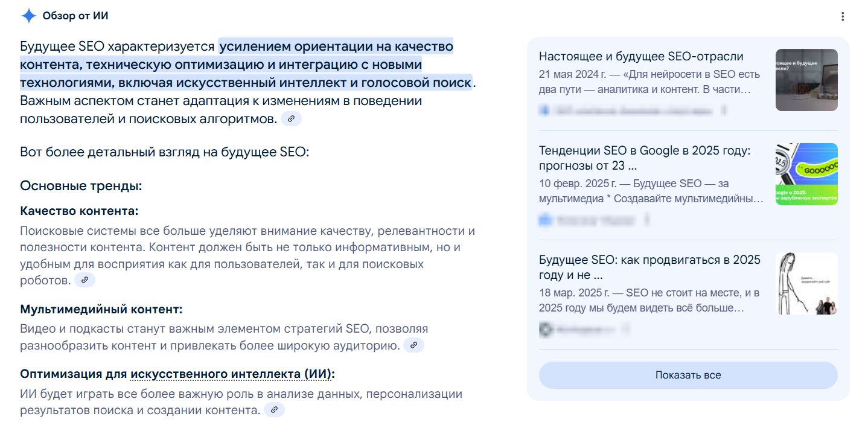Open source link icon after "роботов."
Image resolution: width=868 pixels, height=422 pixels.
pyautogui.click(x=85, y=280)
